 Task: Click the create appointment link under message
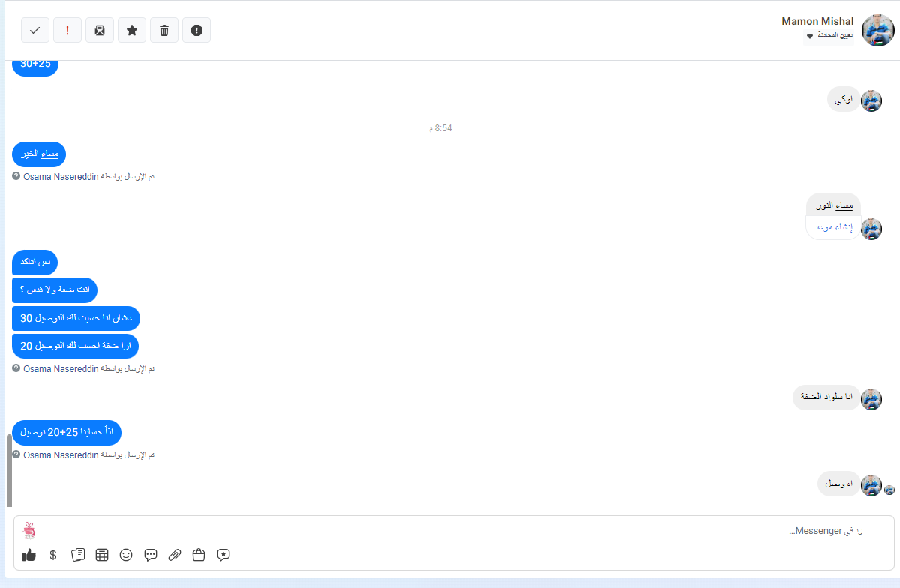tap(834, 227)
